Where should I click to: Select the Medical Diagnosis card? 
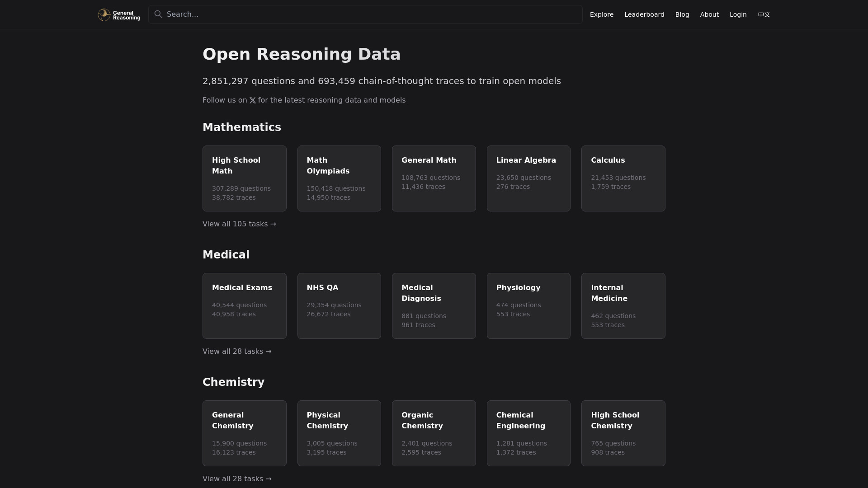(x=434, y=306)
